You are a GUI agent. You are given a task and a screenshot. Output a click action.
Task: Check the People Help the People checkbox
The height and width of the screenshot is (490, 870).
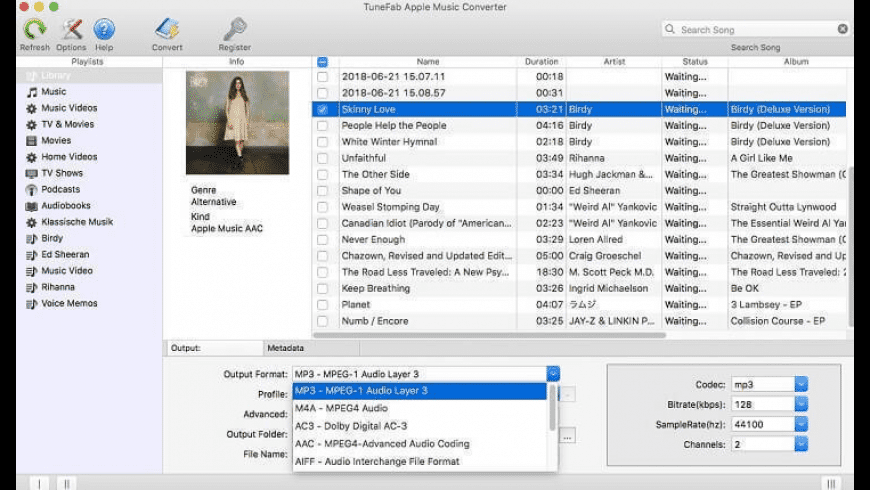[322, 126]
